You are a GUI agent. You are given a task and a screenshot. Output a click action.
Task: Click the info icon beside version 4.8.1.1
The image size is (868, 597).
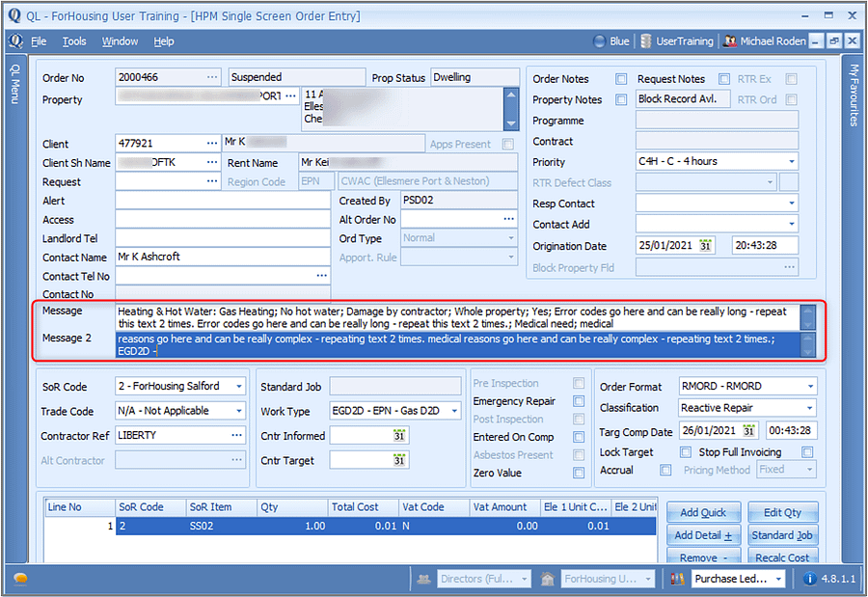pos(808,579)
